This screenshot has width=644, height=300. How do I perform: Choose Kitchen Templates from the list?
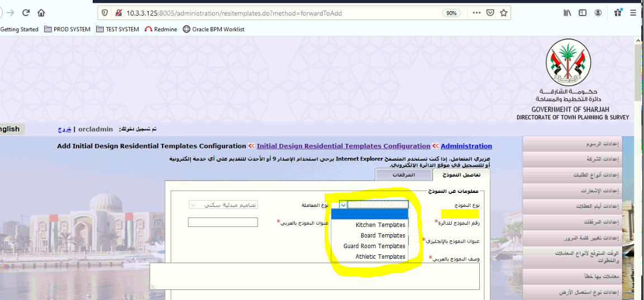coord(370,225)
